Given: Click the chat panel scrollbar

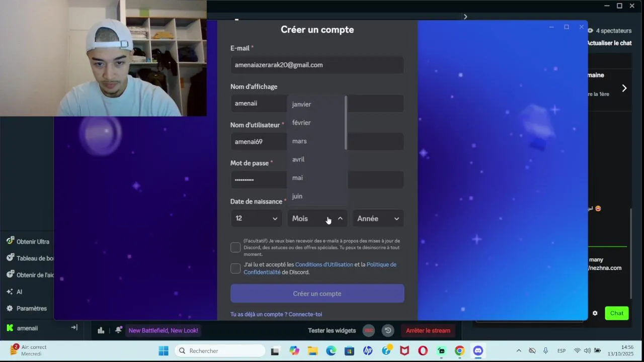Looking at the screenshot, I should tap(631, 254).
